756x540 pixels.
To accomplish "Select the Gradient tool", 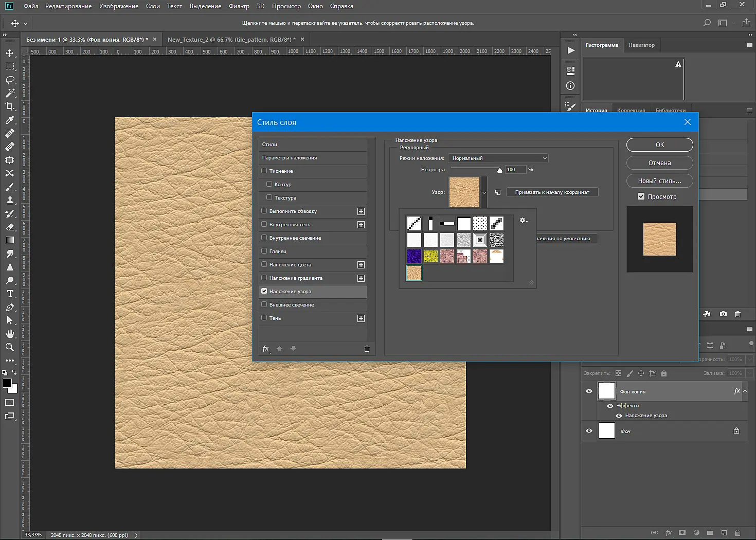I will pyautogui.click(x=10, y=240).
